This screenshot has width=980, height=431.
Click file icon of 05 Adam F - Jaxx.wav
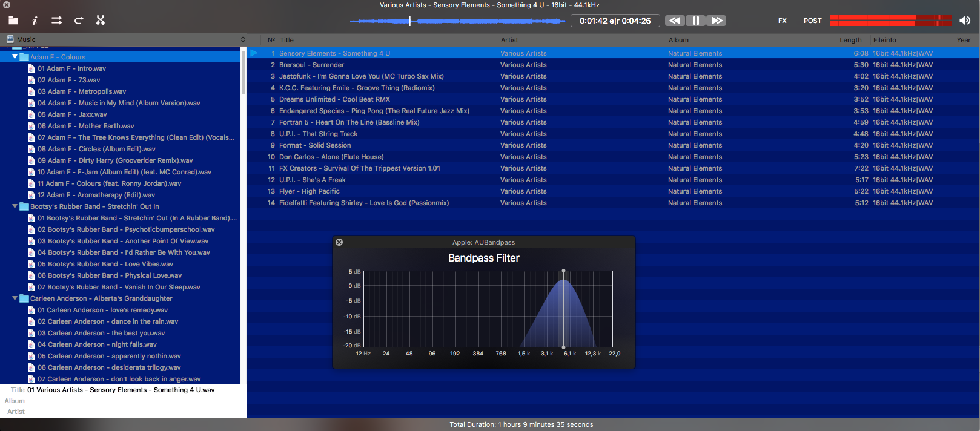(x=31, y=114)
